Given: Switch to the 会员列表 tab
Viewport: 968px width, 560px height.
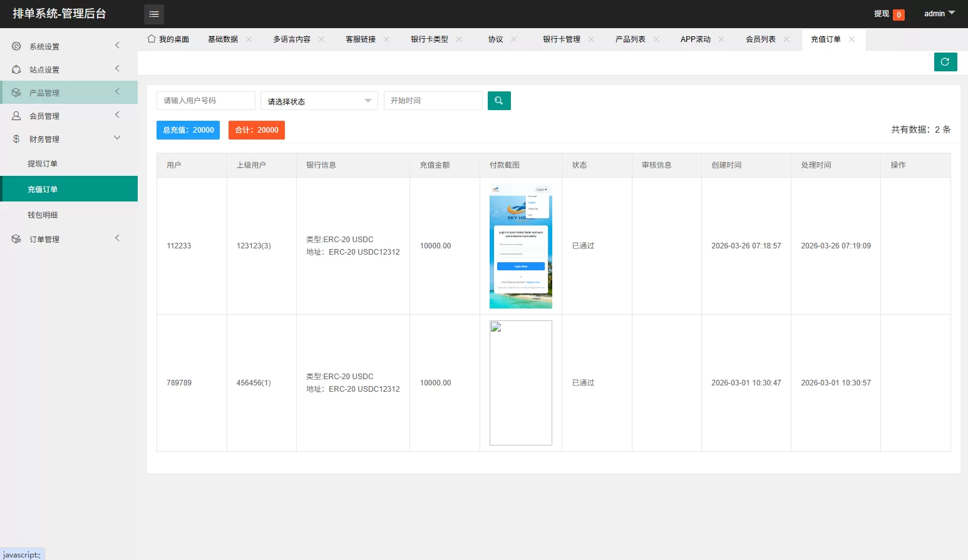Looking at the screenshot, I should tap(760, 39).
